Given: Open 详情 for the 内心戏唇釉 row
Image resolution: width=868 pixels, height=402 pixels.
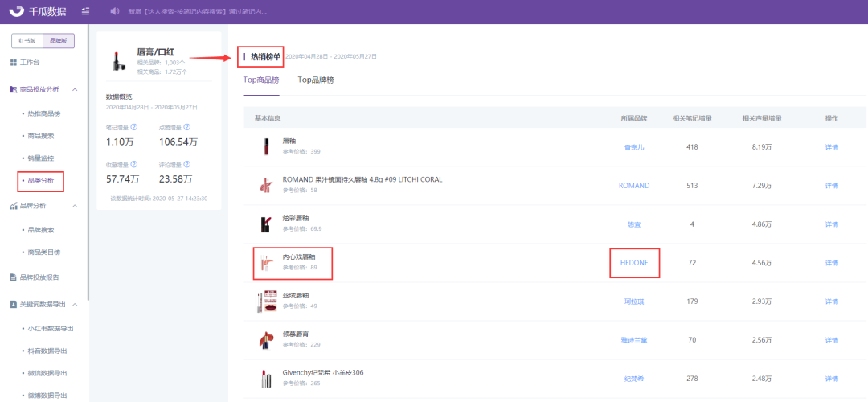Looking at the screenshot, I should coord(832,262).
